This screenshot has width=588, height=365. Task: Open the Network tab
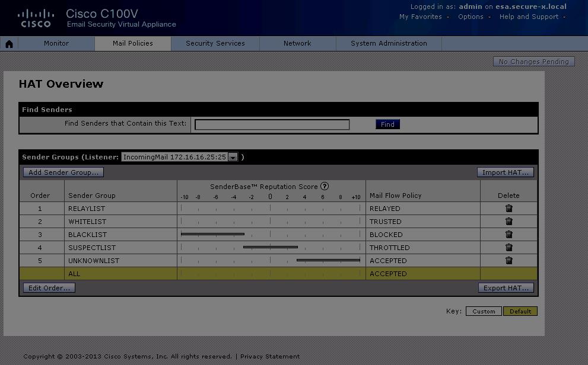(297, 43)
